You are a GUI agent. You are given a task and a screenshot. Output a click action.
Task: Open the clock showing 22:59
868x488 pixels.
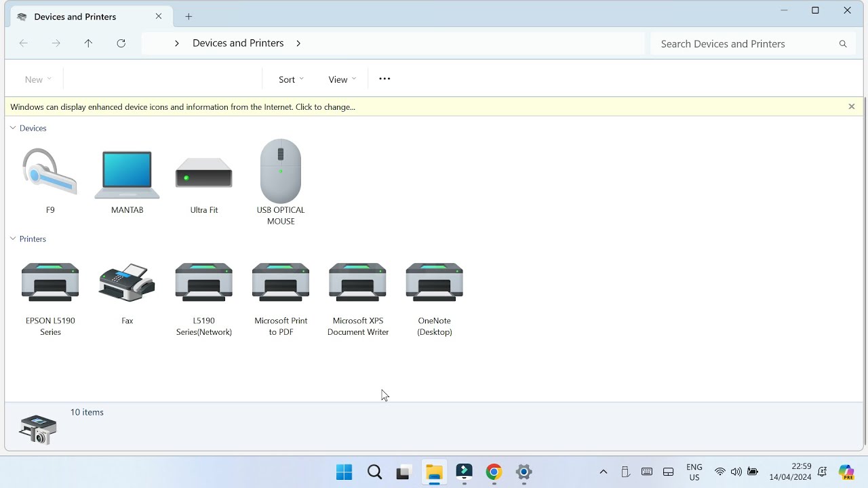[x=790, y=472]
